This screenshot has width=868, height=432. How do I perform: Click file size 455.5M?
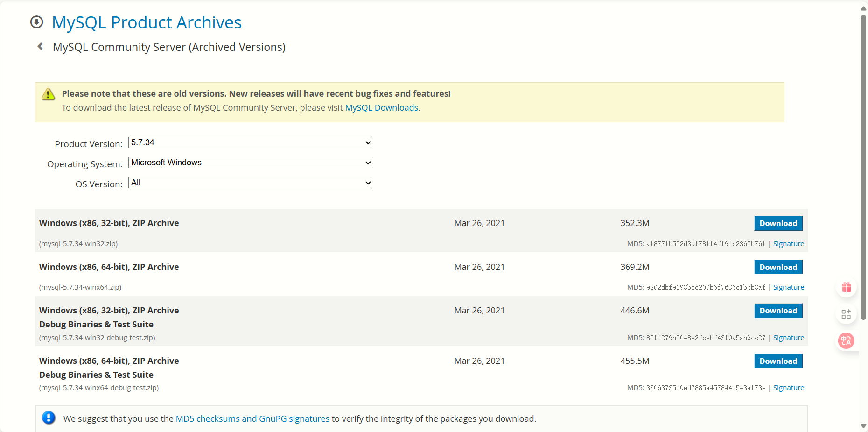click(635, 361)
